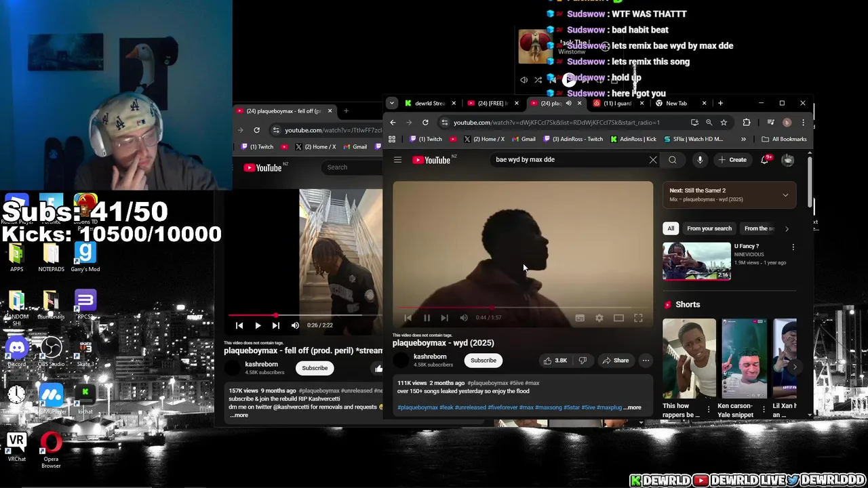Mute the playing tab via speaker icon
868x488 pixels.
point(568,104)
